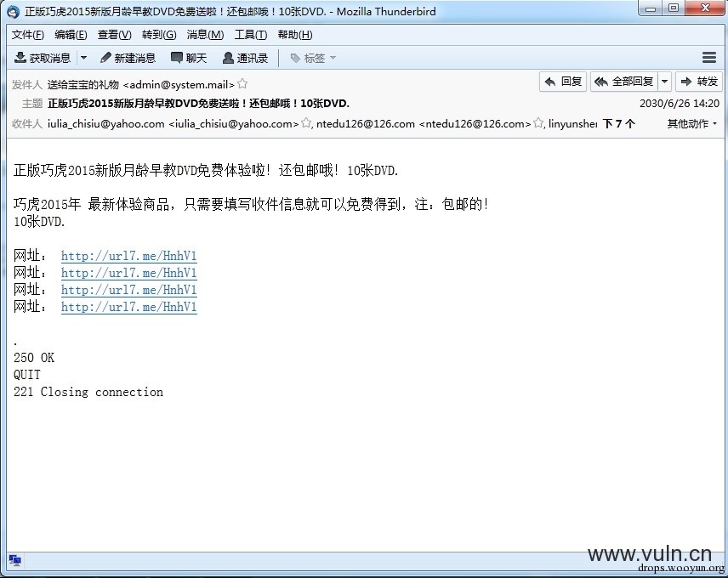Expand the 全部回复 dropdown arrow
The image size is (728, 578).
(x=665, y=82)
